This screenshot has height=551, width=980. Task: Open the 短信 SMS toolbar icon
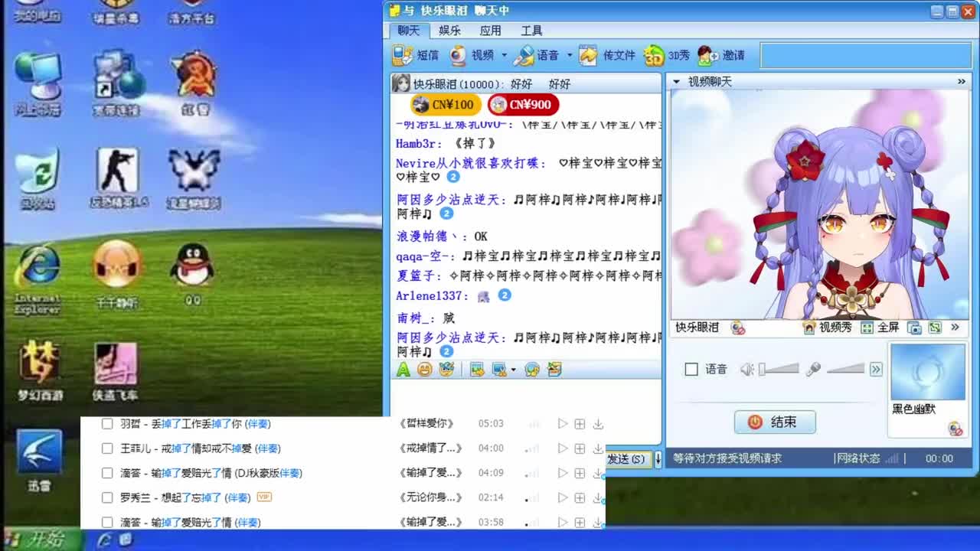[403, 55]
